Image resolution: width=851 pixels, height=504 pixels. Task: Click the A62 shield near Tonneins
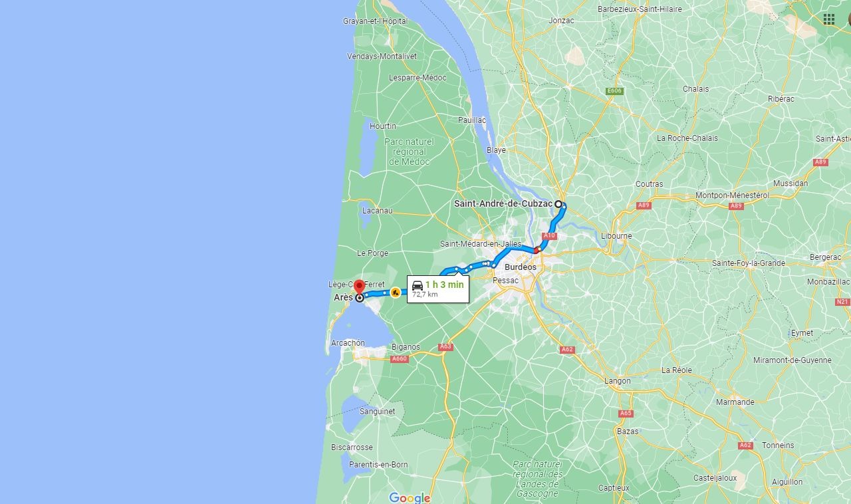745,445
